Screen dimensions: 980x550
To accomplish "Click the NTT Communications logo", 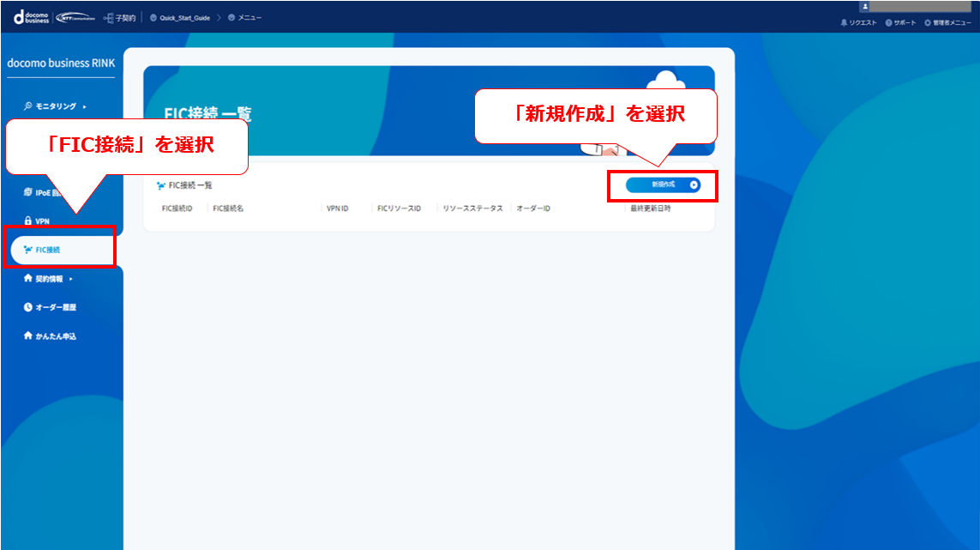I will click(75, 17).
